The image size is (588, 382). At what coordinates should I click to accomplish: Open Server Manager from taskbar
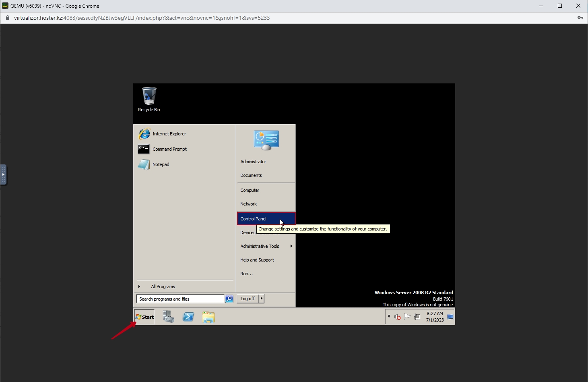(x=169, y=317)
